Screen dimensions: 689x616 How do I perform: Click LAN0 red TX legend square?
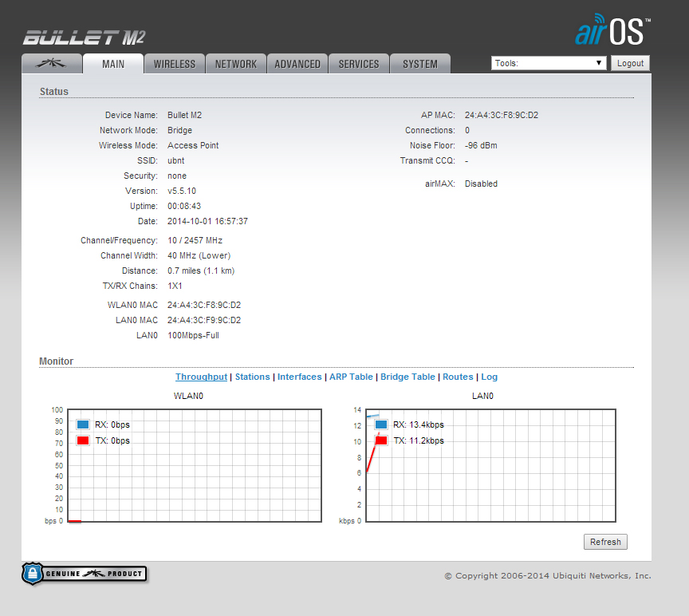[x=381, y=440]
